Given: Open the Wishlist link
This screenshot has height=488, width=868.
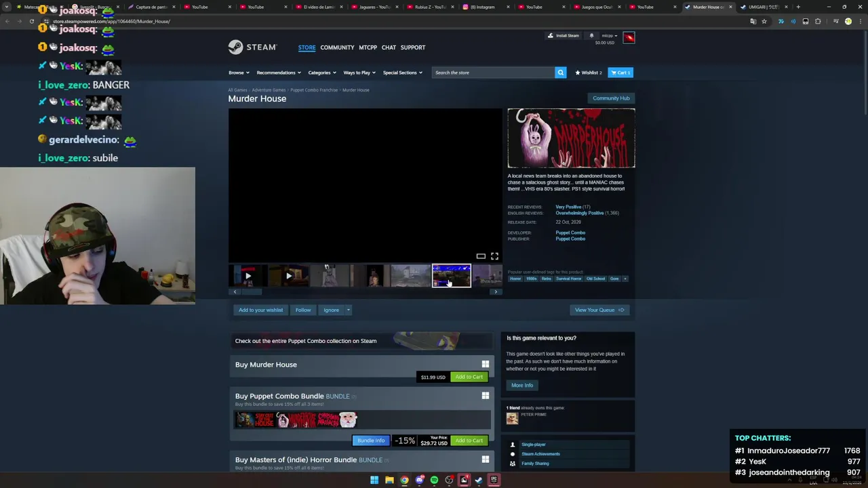Looking at the screenshot, I should 588,73.
